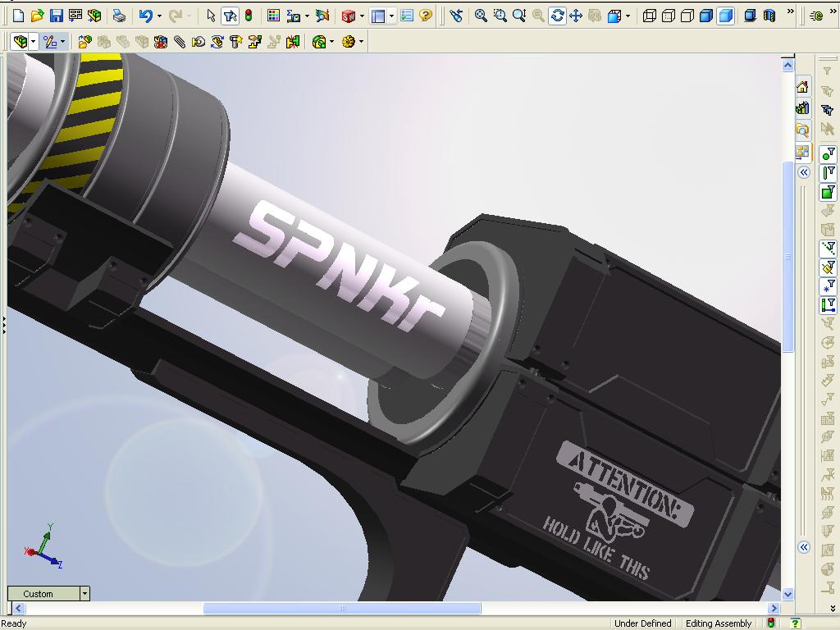Expand the red SolidWorks cube dropdown
Image resolution: width=840 pixels, height=630 pixels.
[x=362, y=16]
